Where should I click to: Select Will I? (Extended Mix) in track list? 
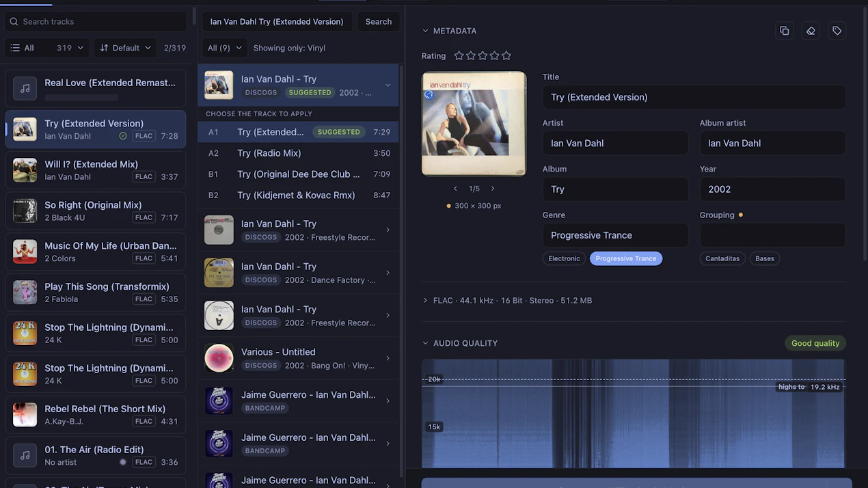[x=96, y=170]
